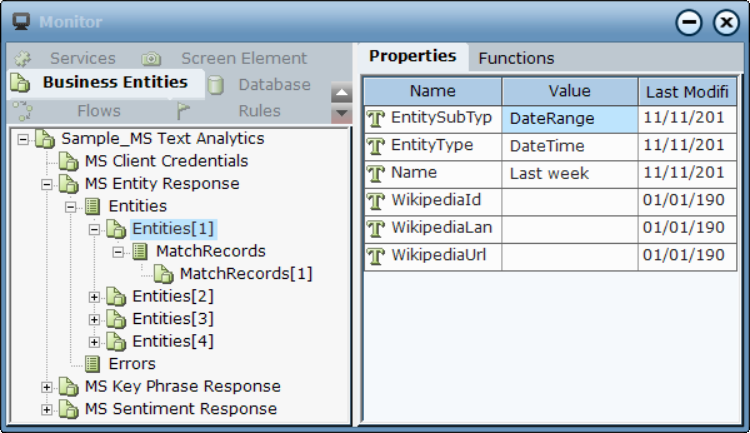Click the text type icon beside WikipediaUrl

[x=376, y=256]
